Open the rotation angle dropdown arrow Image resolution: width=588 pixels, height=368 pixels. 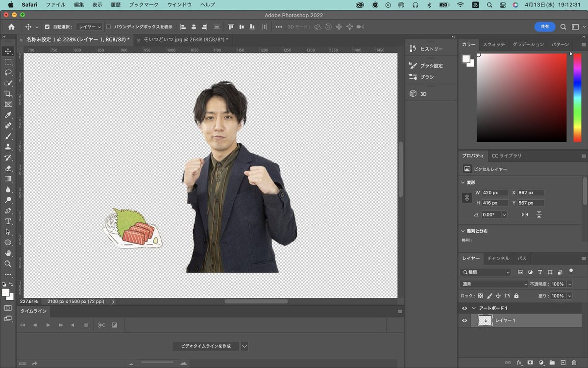point(504,214)
